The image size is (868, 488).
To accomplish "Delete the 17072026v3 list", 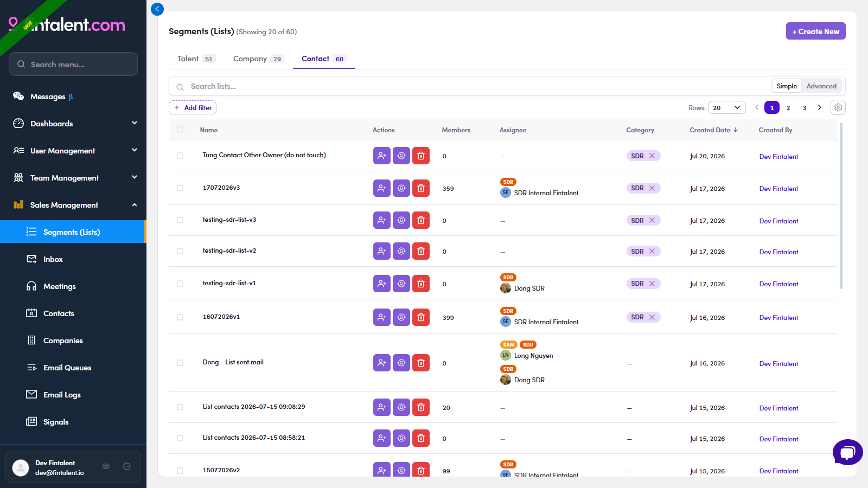I will (421, 188).
